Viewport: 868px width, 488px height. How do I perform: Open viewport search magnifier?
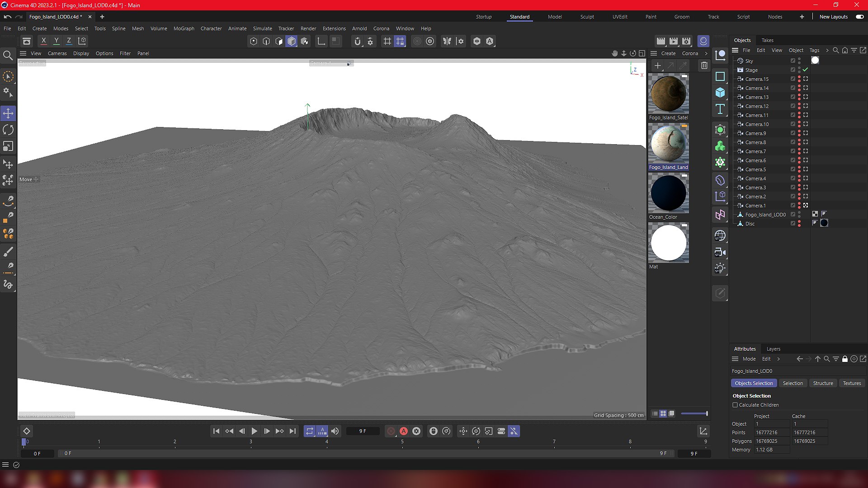point(8,56)
